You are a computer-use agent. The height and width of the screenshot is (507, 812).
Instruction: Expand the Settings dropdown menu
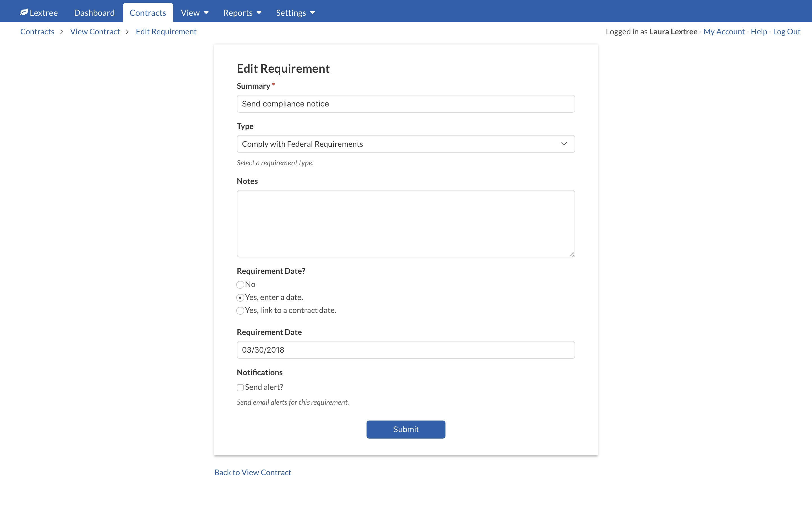(295, 12)
